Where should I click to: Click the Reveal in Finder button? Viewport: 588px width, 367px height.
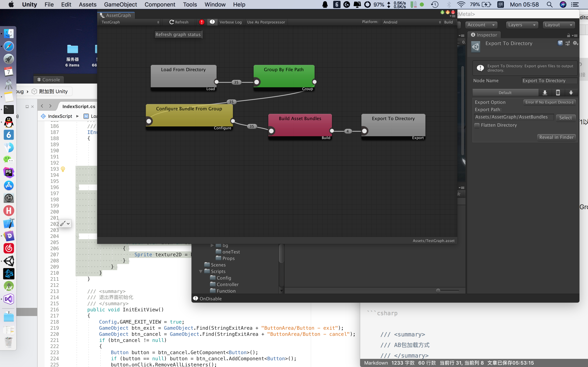click(556, 137)
